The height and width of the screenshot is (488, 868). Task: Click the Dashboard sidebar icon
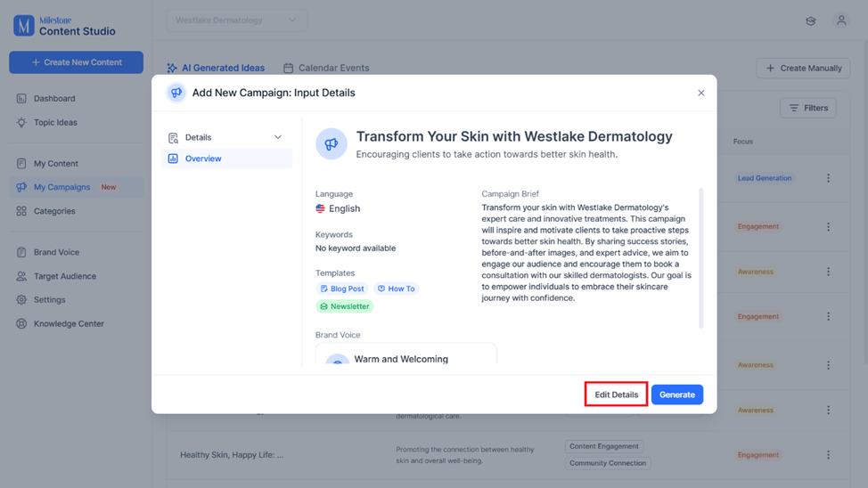pos(21,99)
